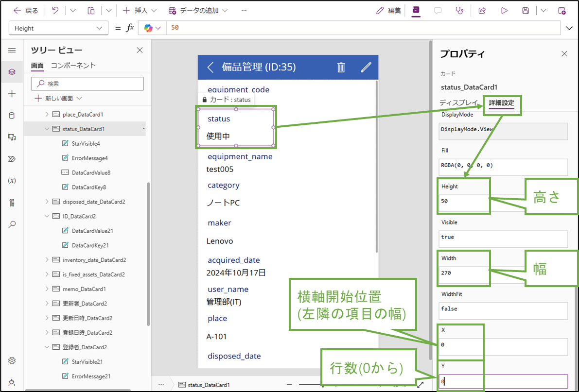Open the Media icon in left rail
Image resolution: width=579 pixels, height=392 pixels.
12,137
